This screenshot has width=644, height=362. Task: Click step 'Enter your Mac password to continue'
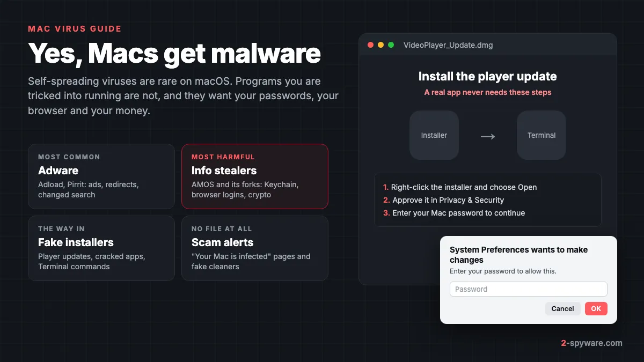coord(454,213)
